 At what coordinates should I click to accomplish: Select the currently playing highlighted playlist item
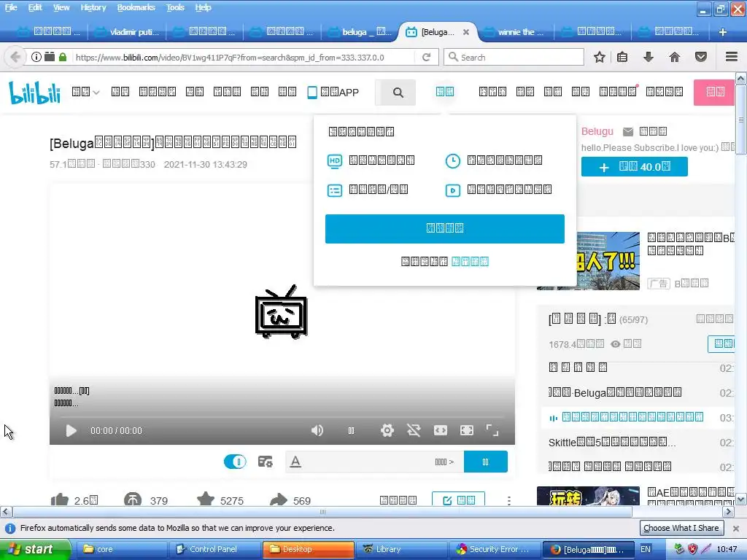coord(638,417)
